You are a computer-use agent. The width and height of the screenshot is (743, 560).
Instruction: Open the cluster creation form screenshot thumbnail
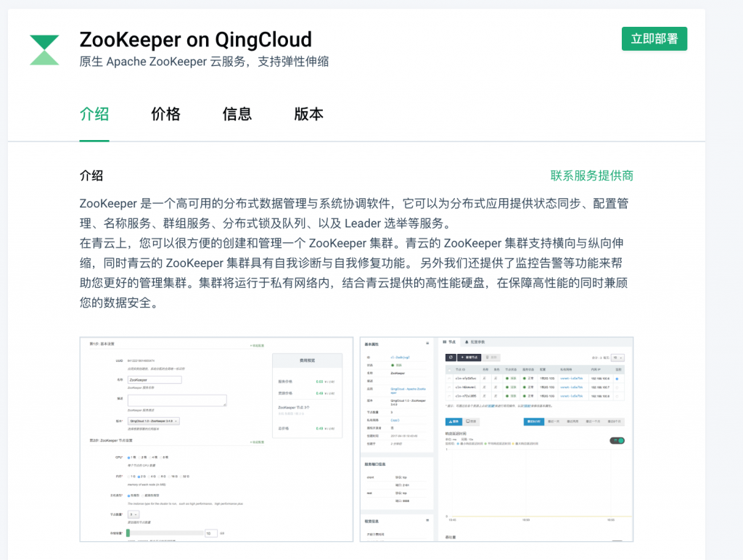[216, 439]
